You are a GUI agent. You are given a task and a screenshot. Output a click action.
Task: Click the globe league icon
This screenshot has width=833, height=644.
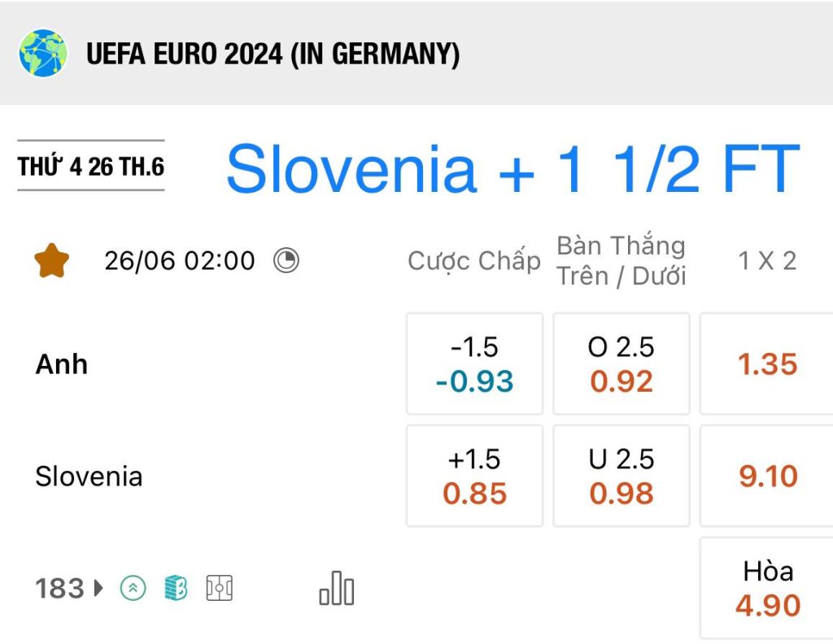click(x=43, y=53)
